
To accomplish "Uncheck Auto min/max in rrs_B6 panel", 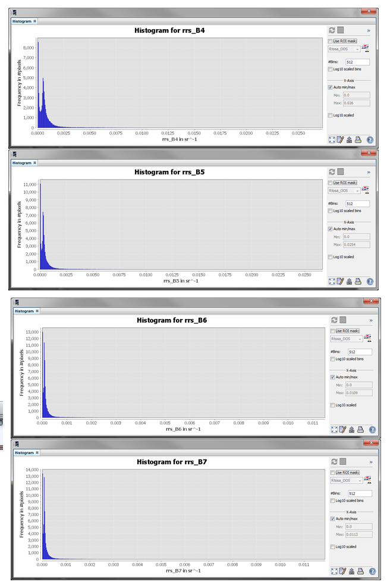I will coord(332,377).
